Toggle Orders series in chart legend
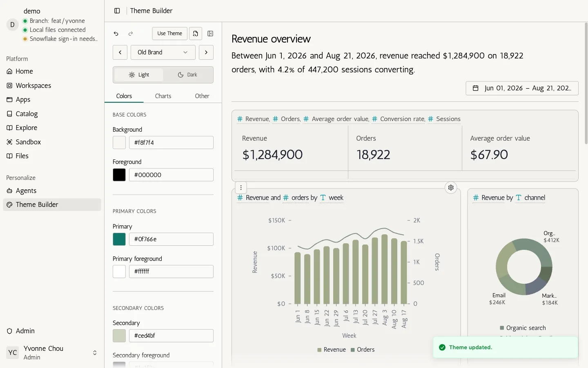Viewport: 588px width, 368px height. (363, 350)
